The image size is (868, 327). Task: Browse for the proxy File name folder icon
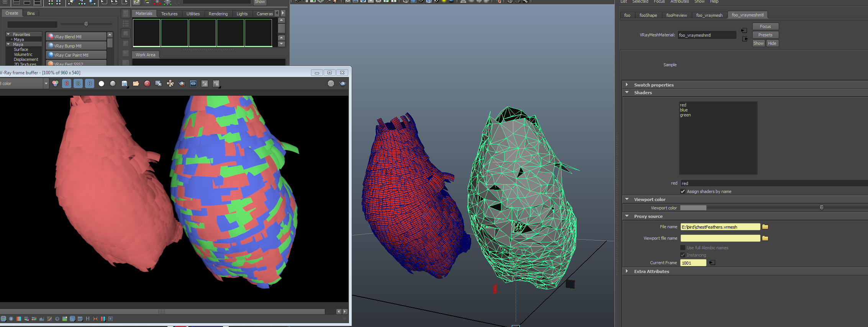[x=765, y=227]
